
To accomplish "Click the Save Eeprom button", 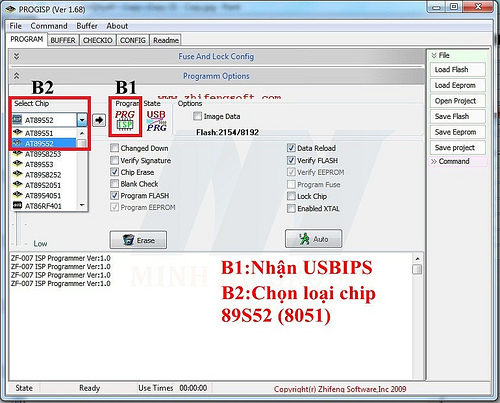I will (x=458, y=132).
